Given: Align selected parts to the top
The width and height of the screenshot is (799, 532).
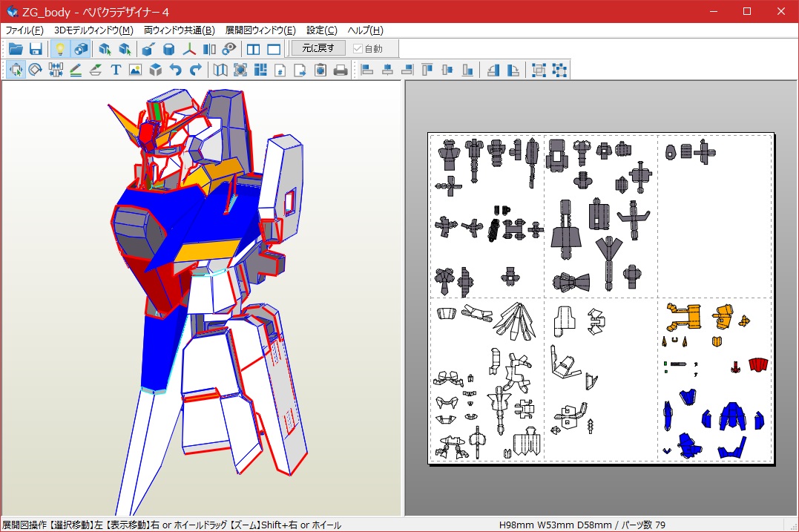Looking at the screenshot, I should coord(427,70).
